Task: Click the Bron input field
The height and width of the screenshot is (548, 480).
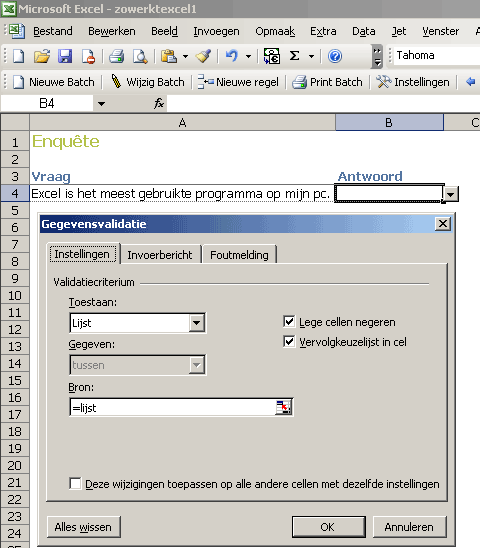Action: click(173, 408)
